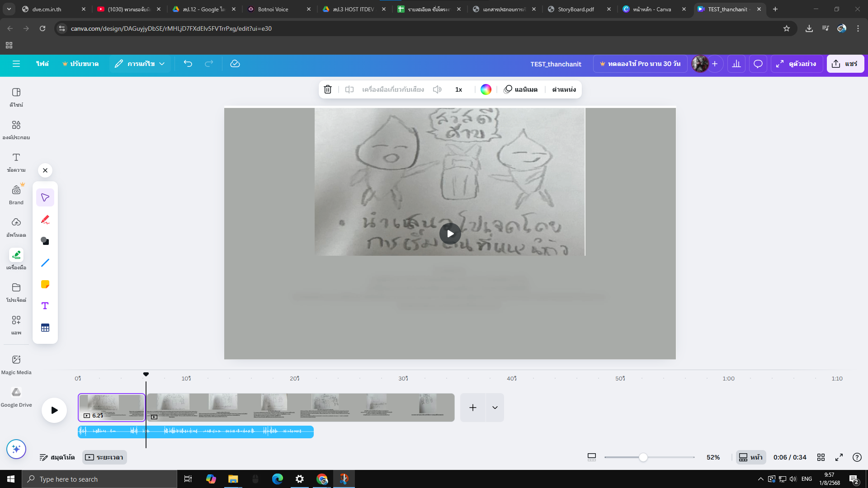Expand the add page options chevron
Viewport: 868px width, 488px height.
[x=495, y=408]
